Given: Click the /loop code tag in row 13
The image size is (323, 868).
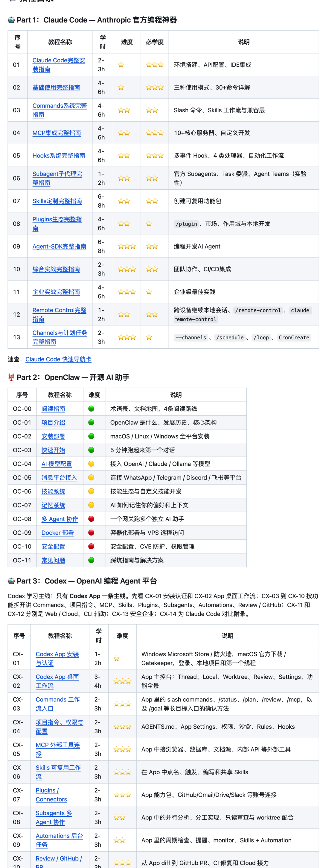Looking at the screenshot, I should tap(261, 337).
